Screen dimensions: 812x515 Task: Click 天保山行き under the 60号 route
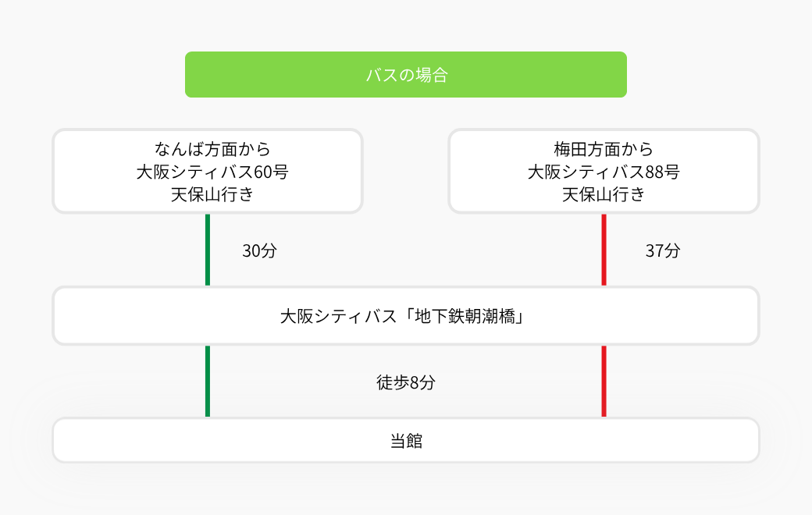pos(212,194)
